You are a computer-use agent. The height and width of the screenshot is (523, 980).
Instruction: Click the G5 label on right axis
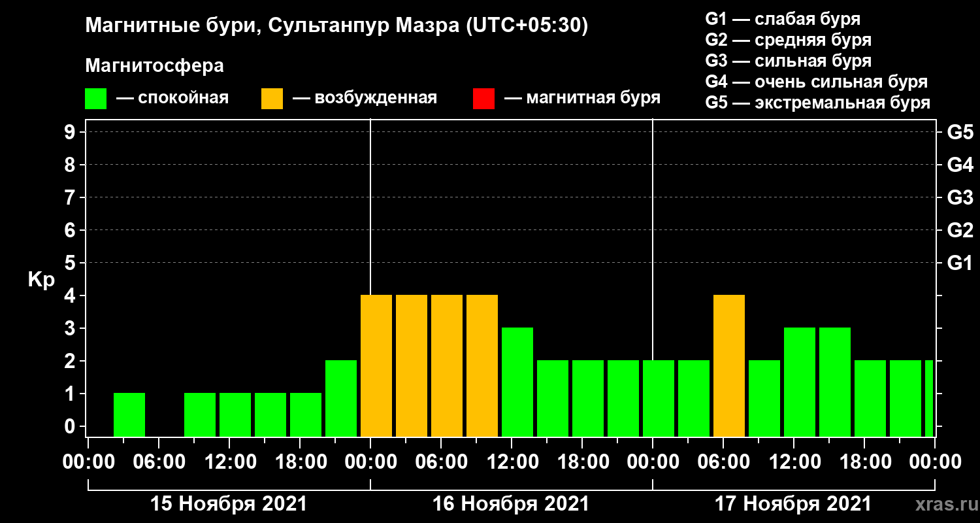tap(960, 132)
